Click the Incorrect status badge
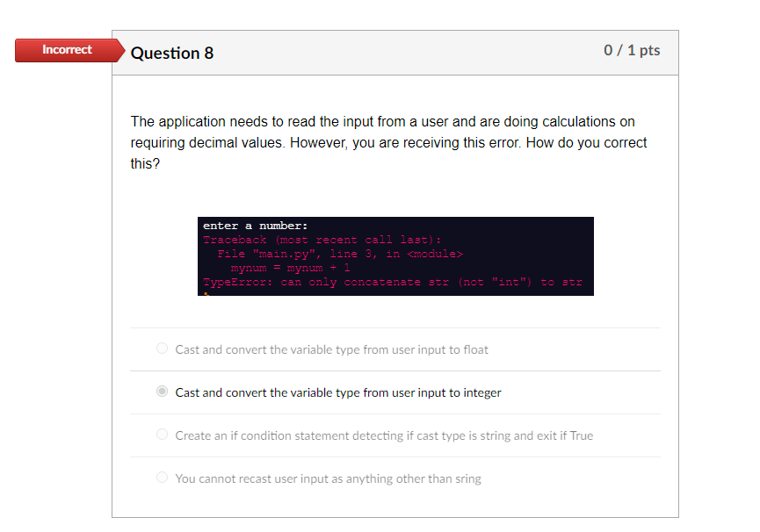The width and height of the screenshot is (760, 532). pos(66,50)
